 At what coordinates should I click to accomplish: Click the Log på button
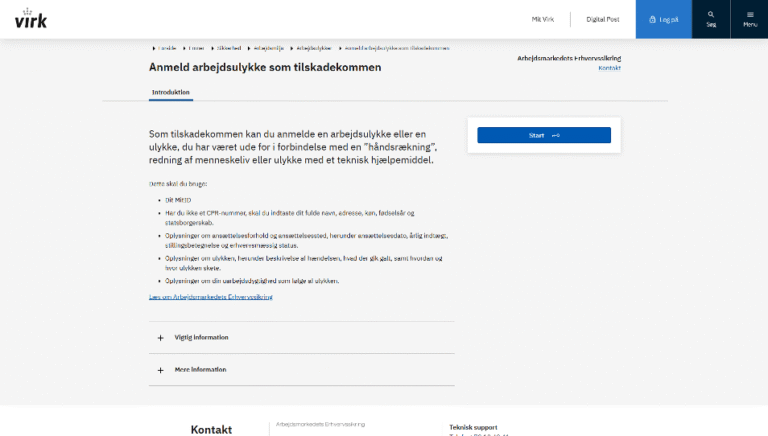(x=664, y=19)
